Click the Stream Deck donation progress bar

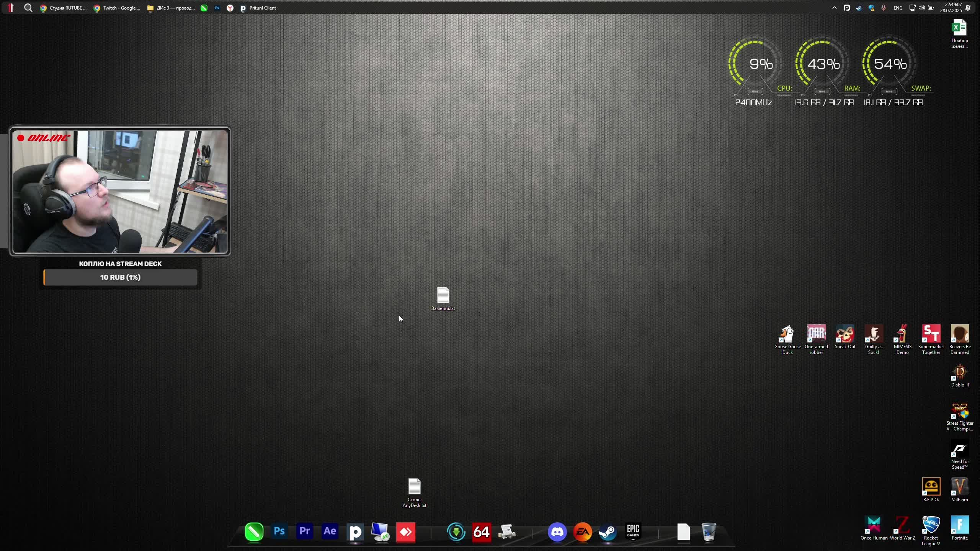coord(120,277)
